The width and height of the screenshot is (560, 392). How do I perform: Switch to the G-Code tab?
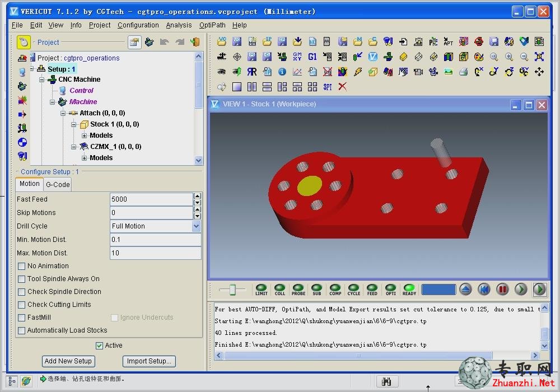click(x=58, y=185)
